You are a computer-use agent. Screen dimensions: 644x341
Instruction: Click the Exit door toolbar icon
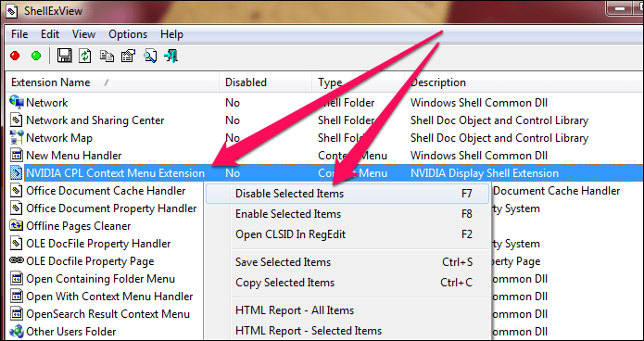(x=170, y=56)
